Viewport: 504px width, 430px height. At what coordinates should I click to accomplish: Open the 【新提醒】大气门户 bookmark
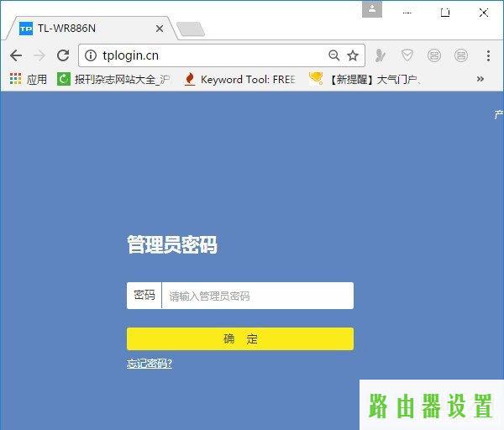pos(365,79)
